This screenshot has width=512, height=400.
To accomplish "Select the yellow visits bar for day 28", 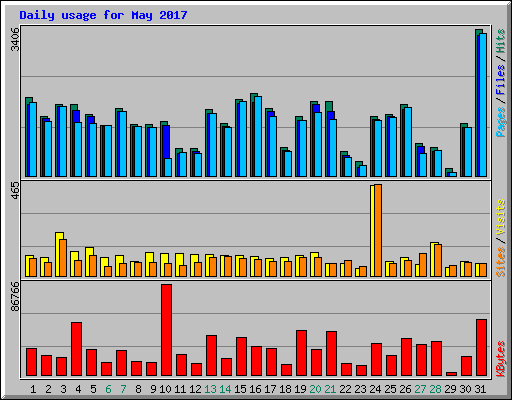I will pyautogui.click(x=433, y=259).
